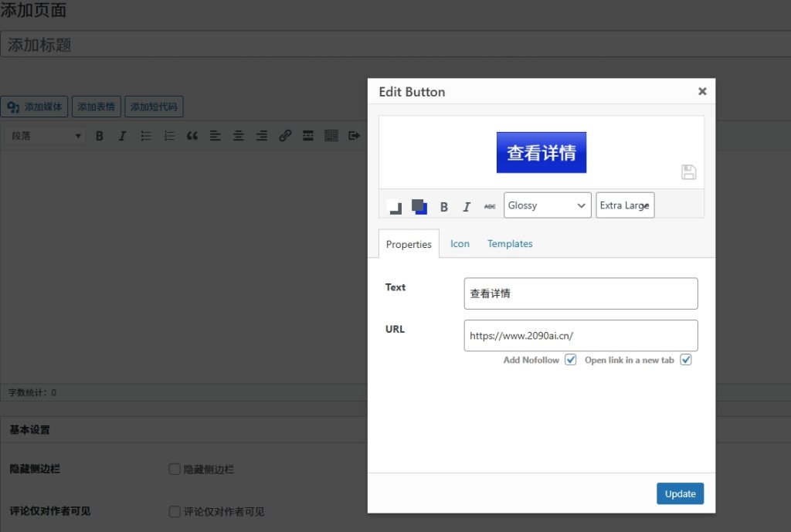Apply strikethrough ABC style to button text
The height and width of the screenshot is (532, 791).
(x=490, y=206)
